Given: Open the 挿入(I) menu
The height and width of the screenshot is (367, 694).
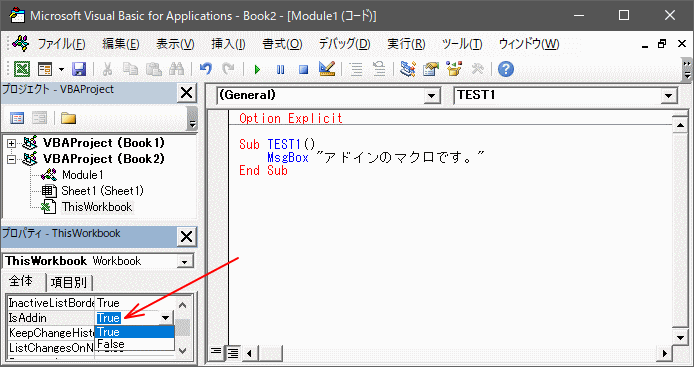Looking at the screenshot, I should click(x=228, y=44).
